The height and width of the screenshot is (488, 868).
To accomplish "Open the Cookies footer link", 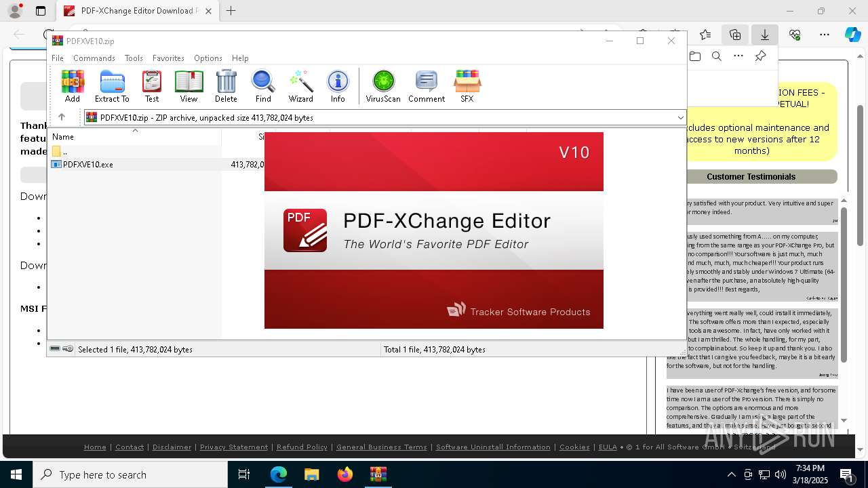I will click(574, 447).
